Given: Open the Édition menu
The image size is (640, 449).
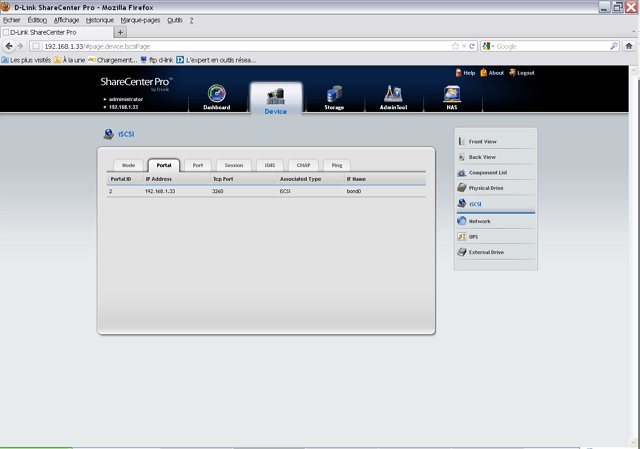Looking at the screenshot, I should tap(37, 20).
